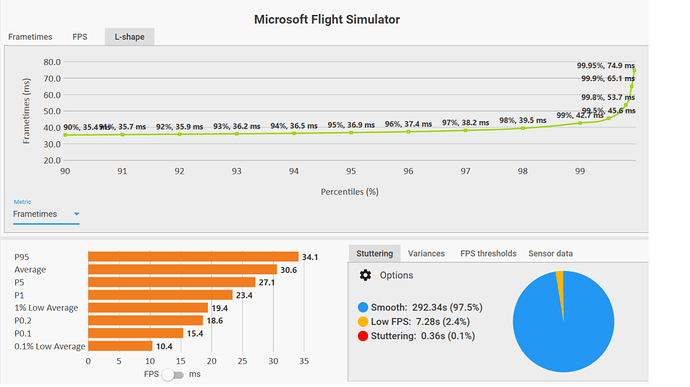Viewport: 690px width, 387px height.
Task: Click the 0.1% Low Average row label
Action: [x=50, y=346]
